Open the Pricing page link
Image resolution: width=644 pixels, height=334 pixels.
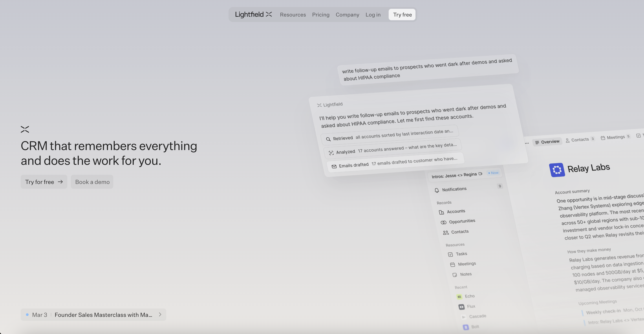tap(320, 15)
